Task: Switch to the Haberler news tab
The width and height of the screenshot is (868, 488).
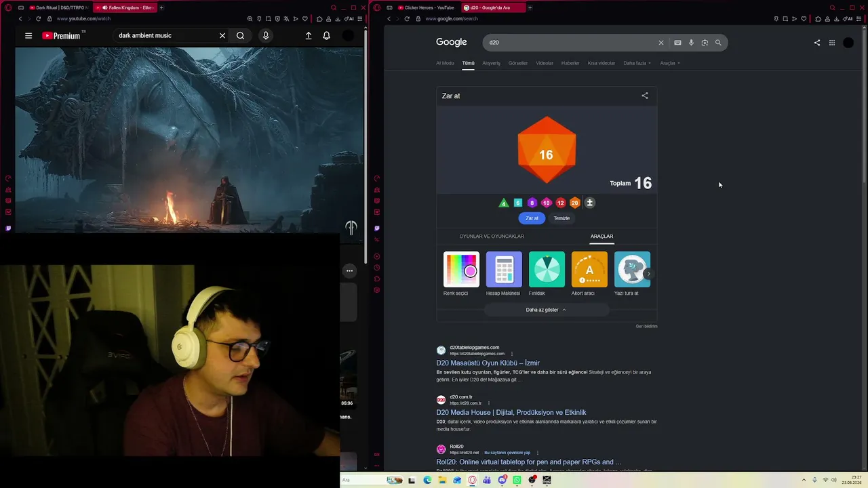Action: coord(570,63)
